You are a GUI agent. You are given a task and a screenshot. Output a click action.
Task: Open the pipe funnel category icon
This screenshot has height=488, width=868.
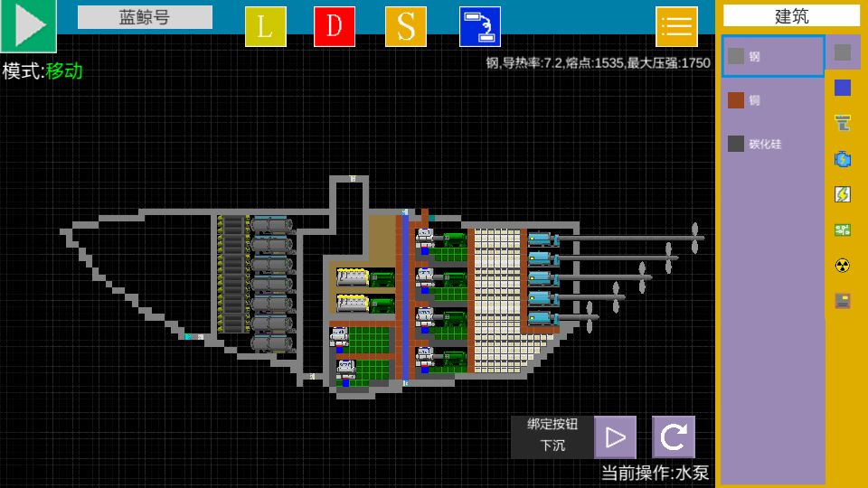tap(843, 123)
